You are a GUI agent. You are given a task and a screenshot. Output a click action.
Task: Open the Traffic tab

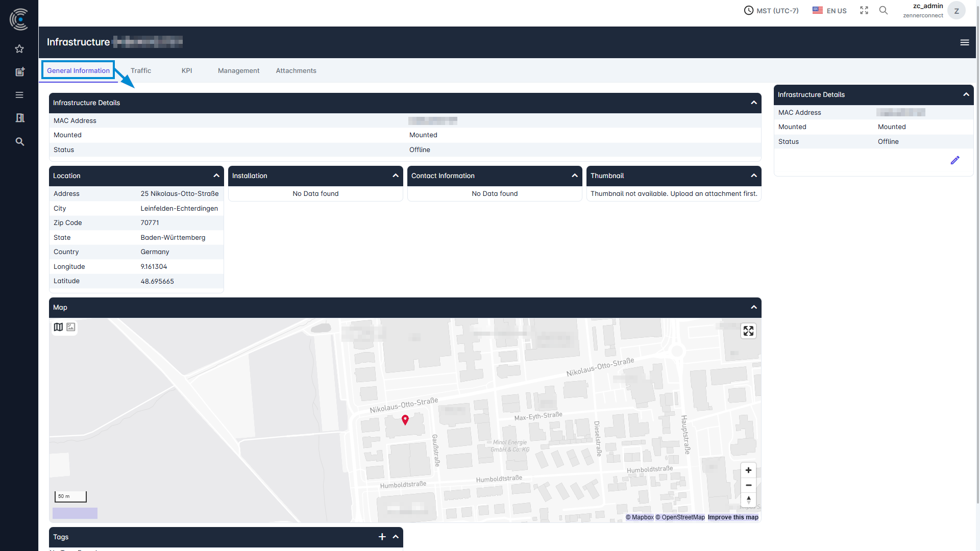point(140,70)
